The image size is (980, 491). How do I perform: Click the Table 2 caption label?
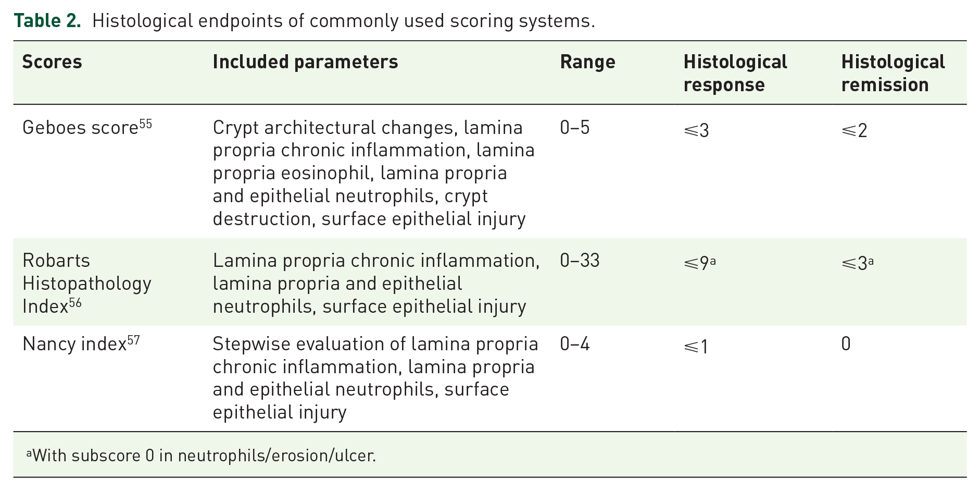point(47,20)
